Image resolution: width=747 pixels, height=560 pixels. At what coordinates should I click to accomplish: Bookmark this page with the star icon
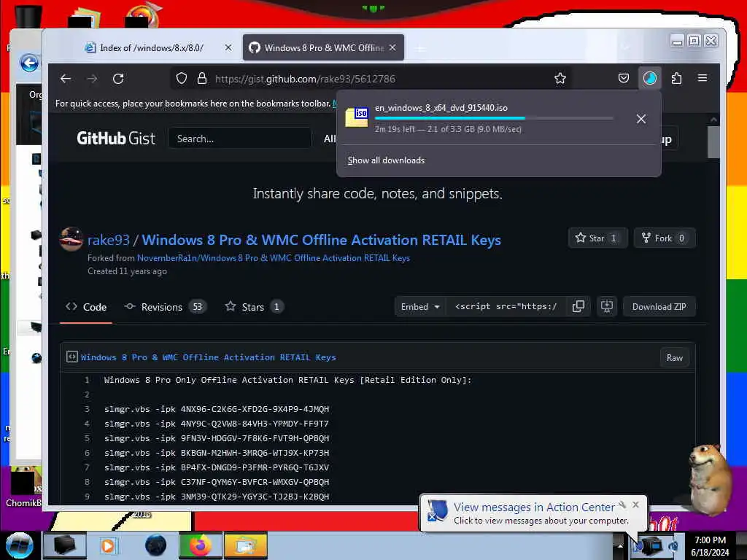560,79
